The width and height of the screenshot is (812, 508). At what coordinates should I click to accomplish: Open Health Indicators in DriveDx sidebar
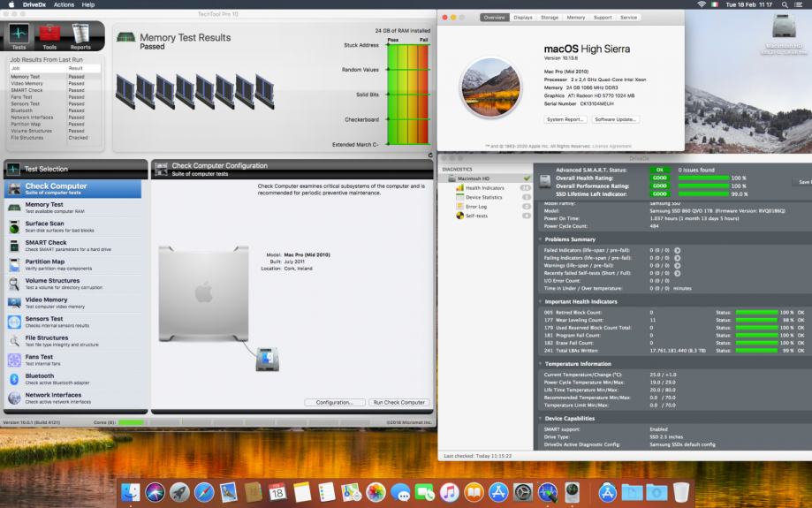485,188
